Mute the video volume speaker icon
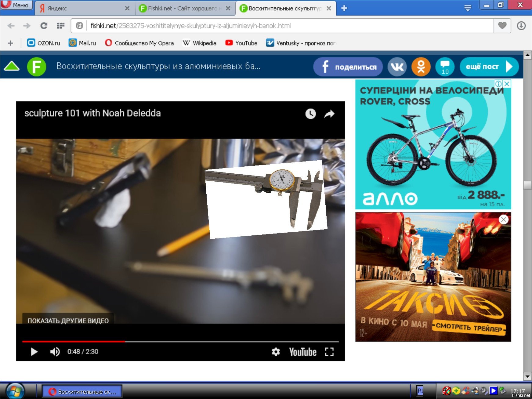Image resolution: width=532 pixels, height=399 pixels. [x=55, y=352]
